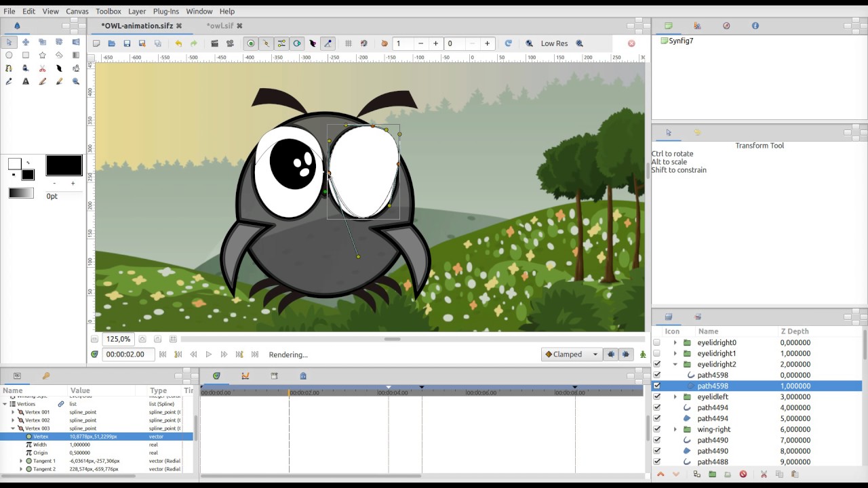
Task: Click the New file icon
Action: pyautogui.click(x=96, y=43)
